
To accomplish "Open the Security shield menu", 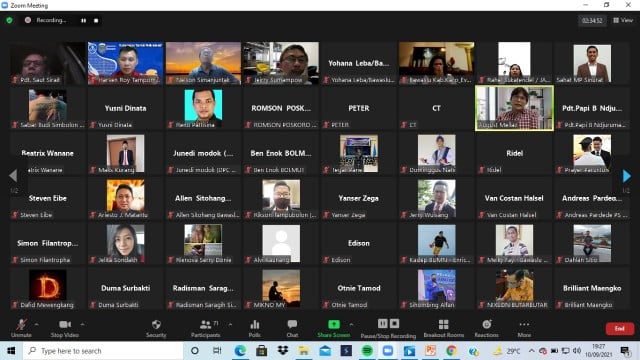I will tap(156, 328).
